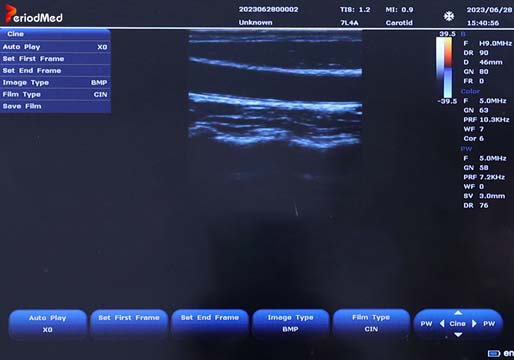Click the FR 0 parameter

474,81
